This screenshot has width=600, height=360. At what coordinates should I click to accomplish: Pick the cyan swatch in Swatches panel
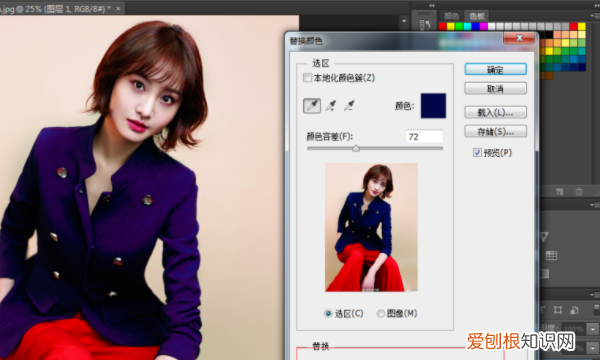(x=467, y=26)
